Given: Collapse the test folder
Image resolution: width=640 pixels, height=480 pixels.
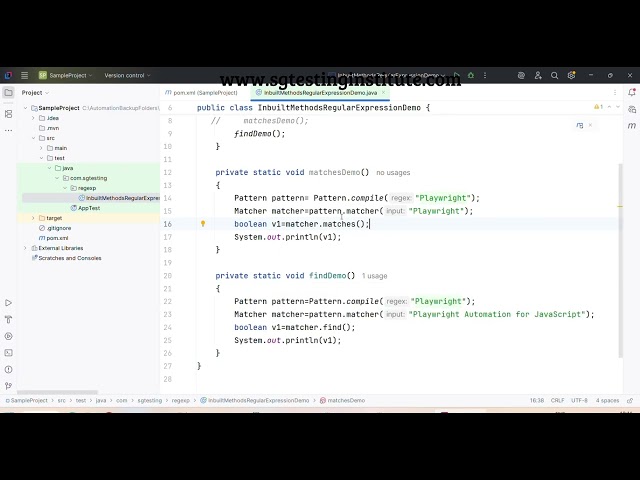Looking at the screenshot, I should (x=41, y=158).
